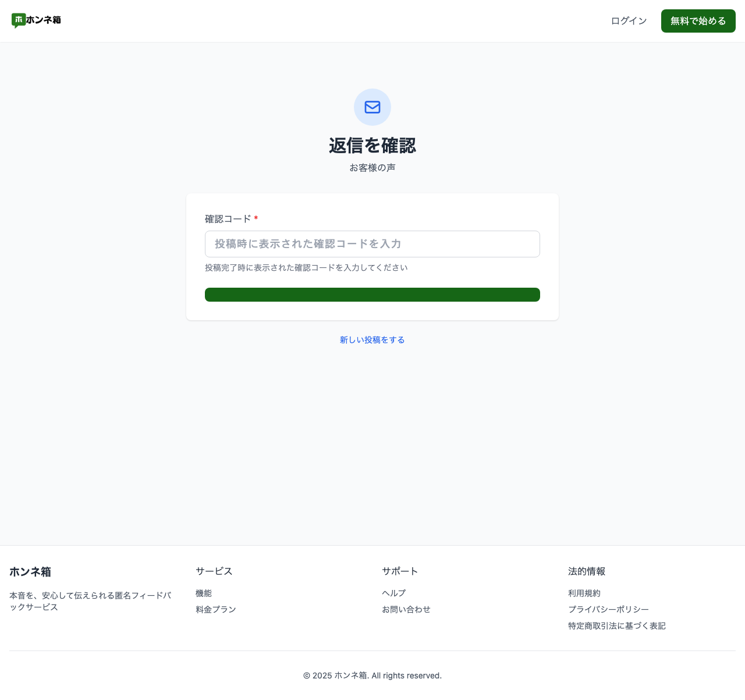View the 利用規約 page
This screenshot has width=745, height=700.
[584, 593]
